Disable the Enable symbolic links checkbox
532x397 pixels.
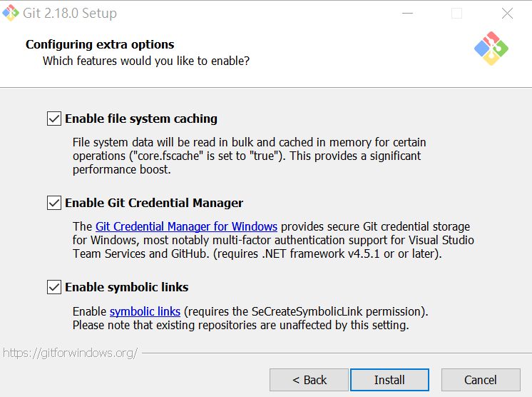click(x=54, y=287)
